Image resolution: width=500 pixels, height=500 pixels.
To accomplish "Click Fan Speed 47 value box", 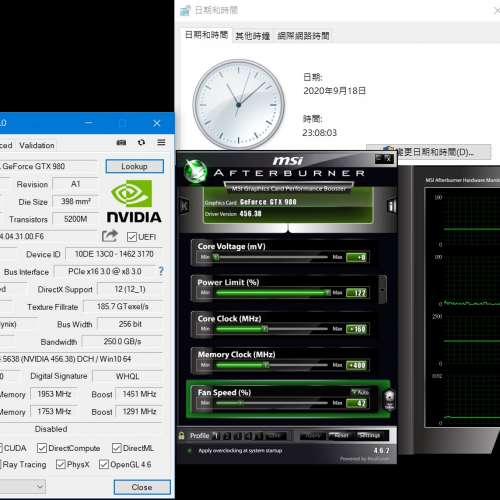I will pyautogui.click(x=357, y=403).
